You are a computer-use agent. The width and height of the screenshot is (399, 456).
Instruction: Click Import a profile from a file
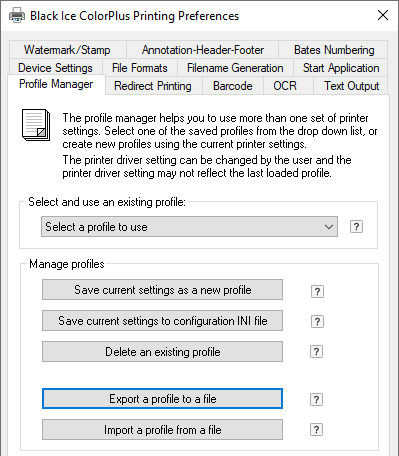click(162, 430)
